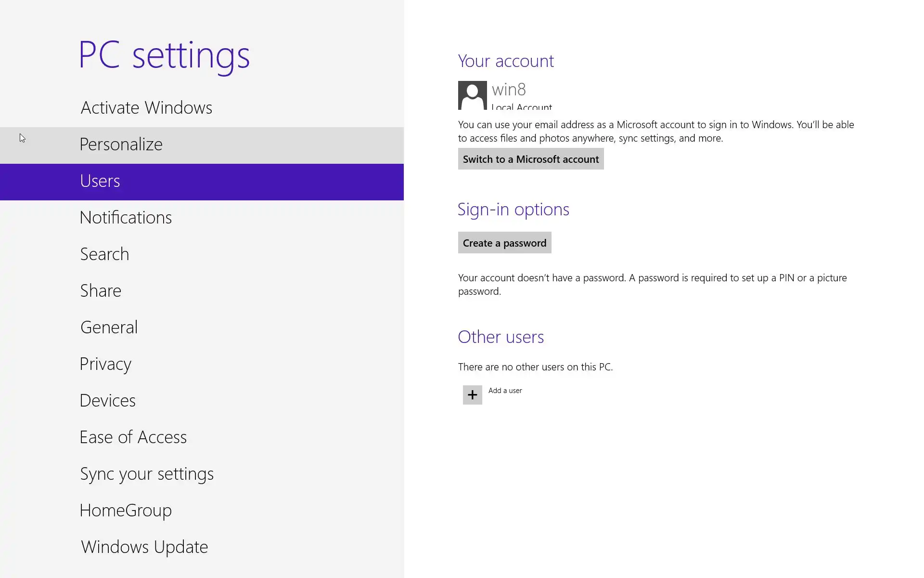Select Sync your settings
The height and width of the screenshot is (578, 924).
pos(147,474)
